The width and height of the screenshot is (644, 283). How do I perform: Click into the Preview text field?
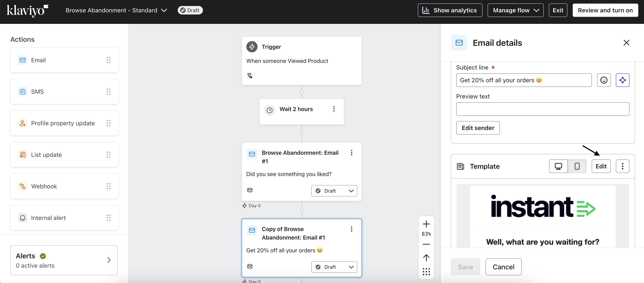[x=542, y=109]
